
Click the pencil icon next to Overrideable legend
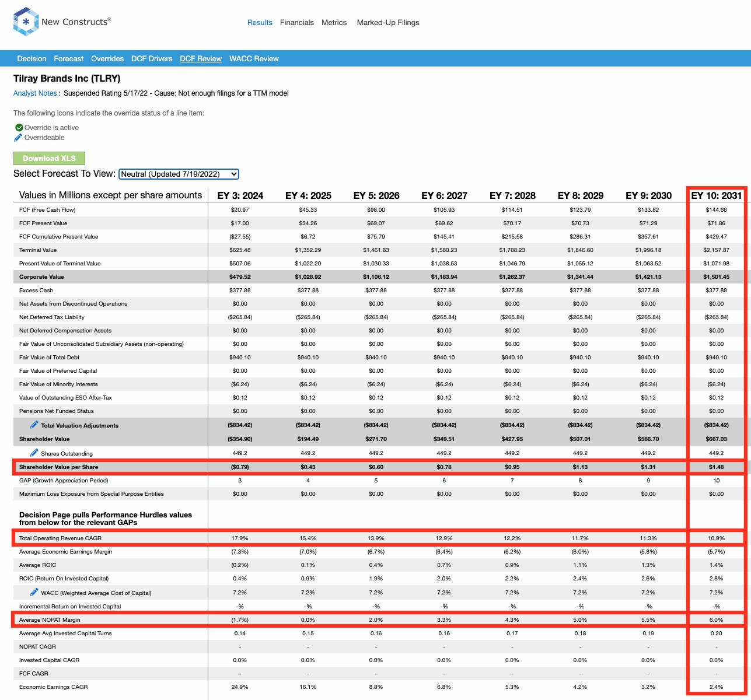[19, 138]
